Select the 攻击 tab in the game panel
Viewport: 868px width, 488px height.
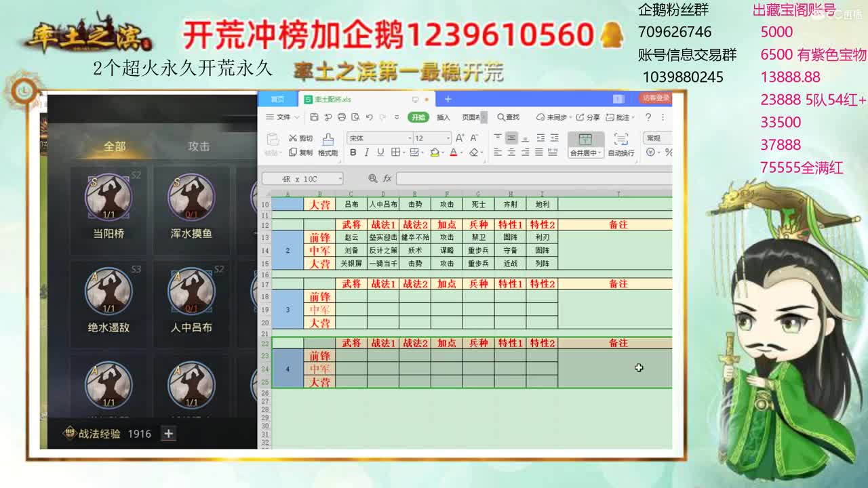coord(199,146)
